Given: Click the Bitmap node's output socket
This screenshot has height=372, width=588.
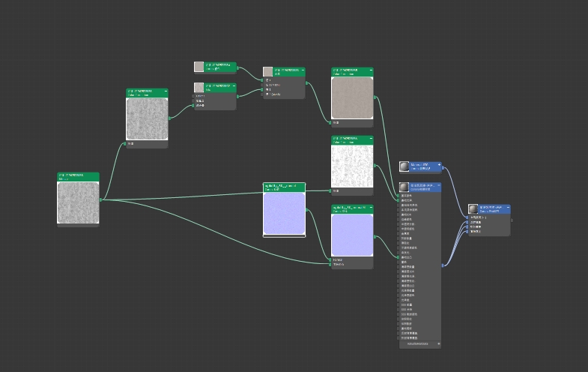Looking at the screenshot, I should 100,199.
